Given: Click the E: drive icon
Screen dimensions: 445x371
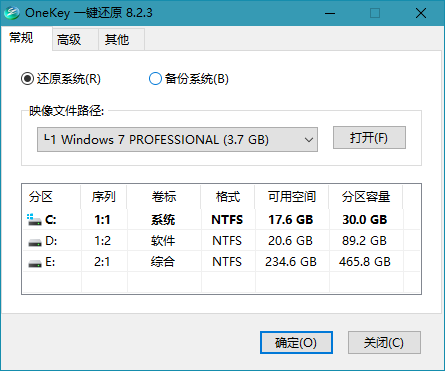Looking at the screenshot, I should click(35, 263).
